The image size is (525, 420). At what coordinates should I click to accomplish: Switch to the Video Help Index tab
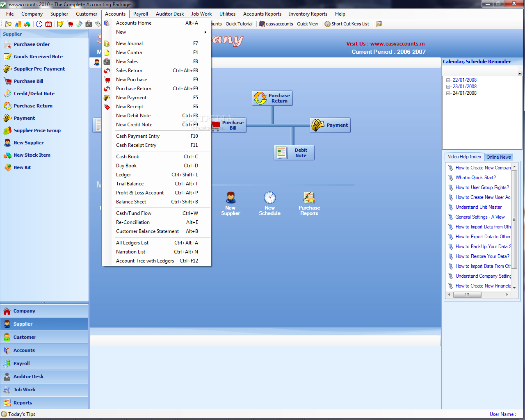click(465, 157)
